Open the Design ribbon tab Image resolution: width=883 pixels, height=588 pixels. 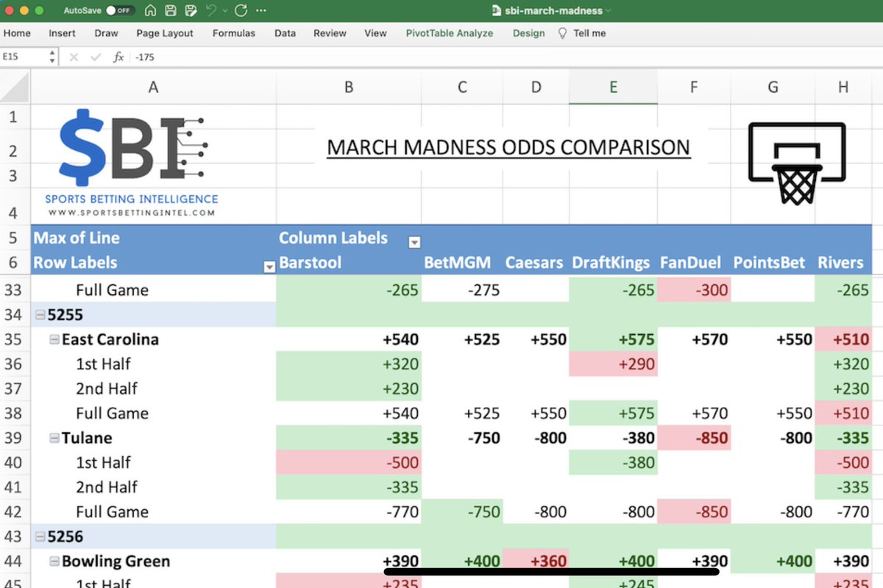[529, 33]
